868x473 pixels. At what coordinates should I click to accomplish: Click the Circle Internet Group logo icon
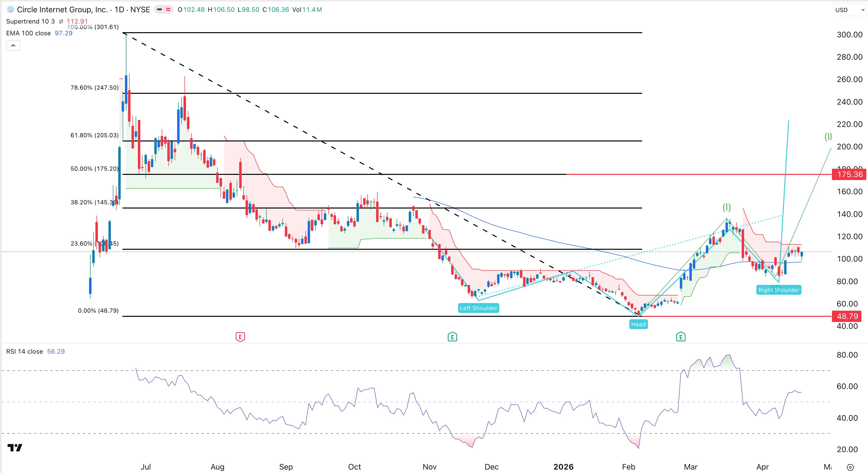pyautogui.click(x=11, y=9)
